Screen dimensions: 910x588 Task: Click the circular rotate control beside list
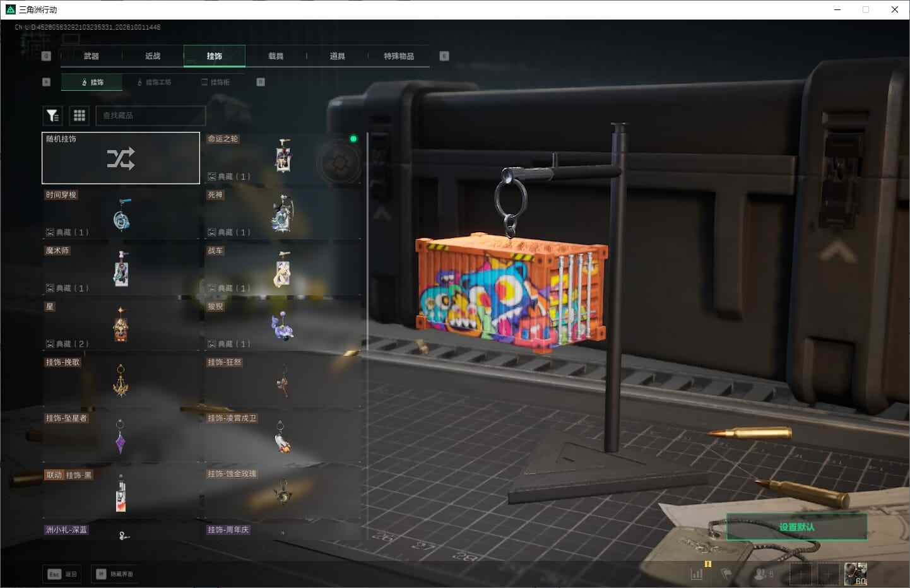pos(340,163)
